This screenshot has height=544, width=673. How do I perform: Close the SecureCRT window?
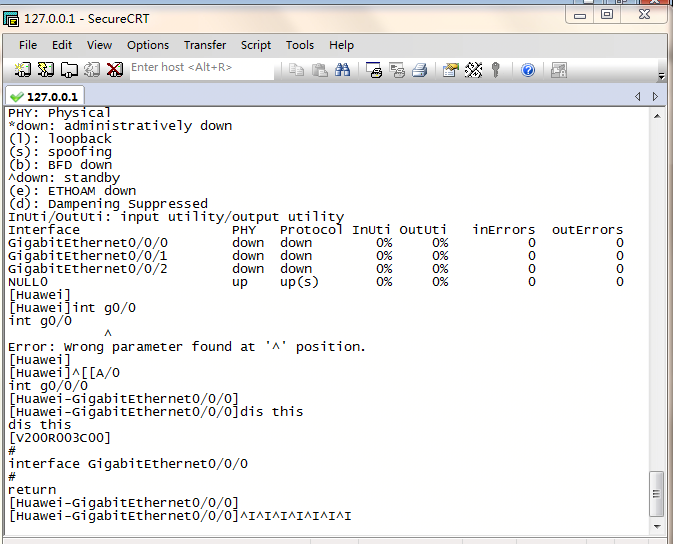point(644,14)
